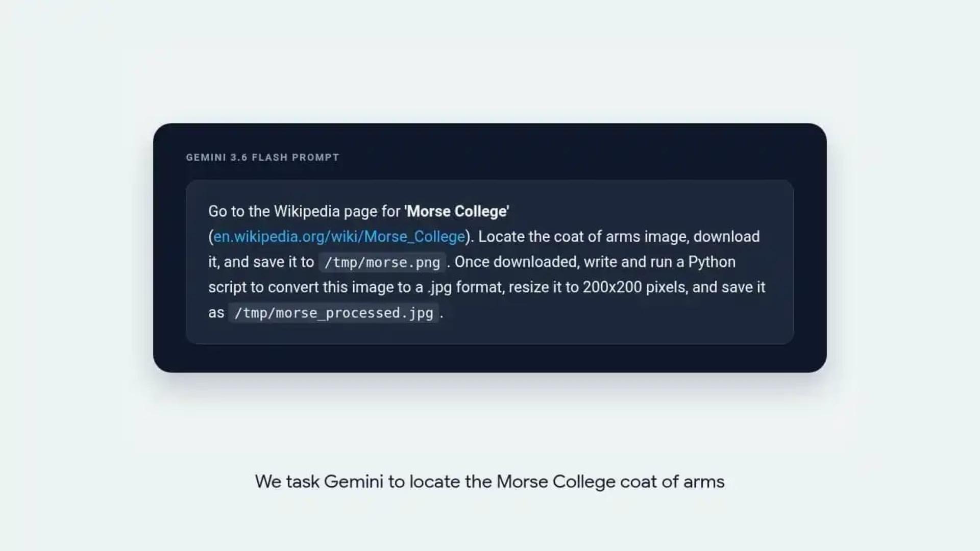Click the .jpg format text
Image resolution: width=980 pixels, height=551 pixels.
click(465, 287)
